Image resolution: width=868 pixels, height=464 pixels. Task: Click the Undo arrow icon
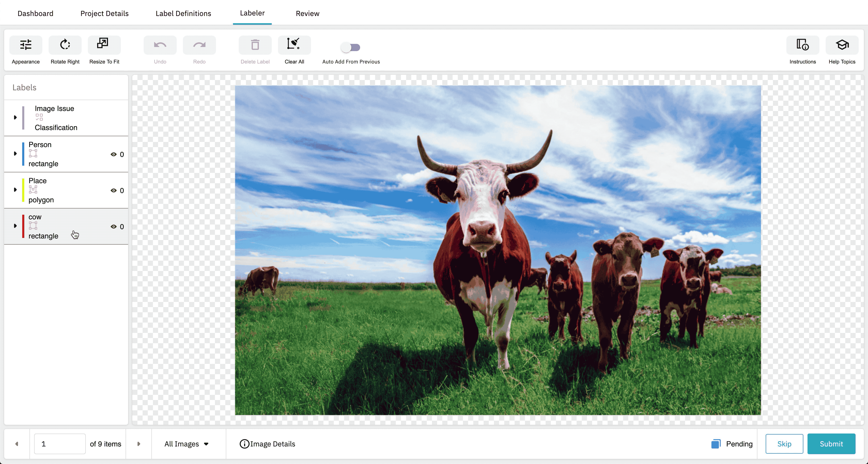tap(160, 45)
